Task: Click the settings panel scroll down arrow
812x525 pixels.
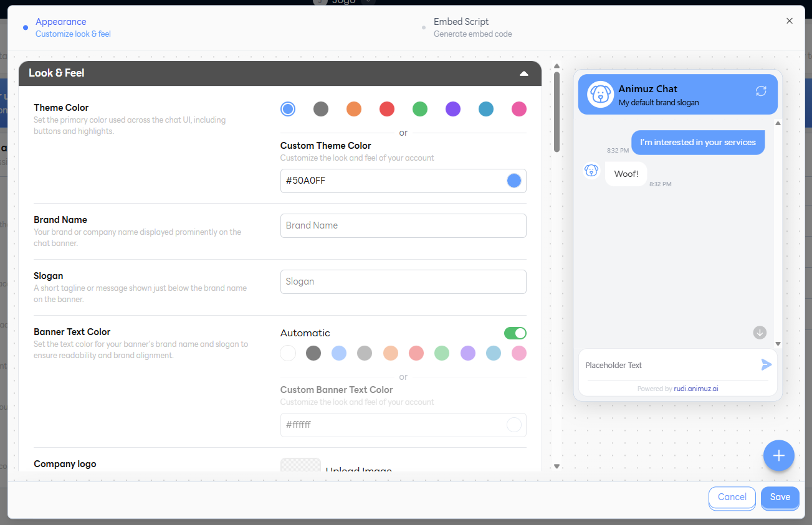Action: coord(556,466)
